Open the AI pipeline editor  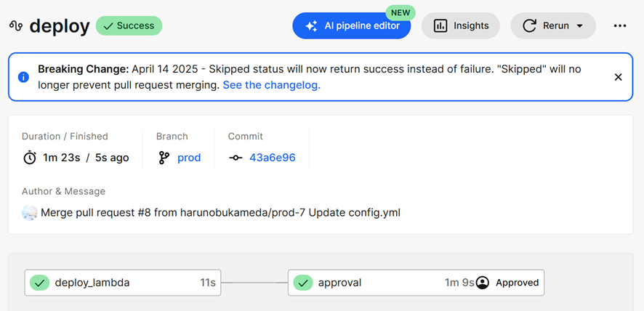[x=352, y=26]
